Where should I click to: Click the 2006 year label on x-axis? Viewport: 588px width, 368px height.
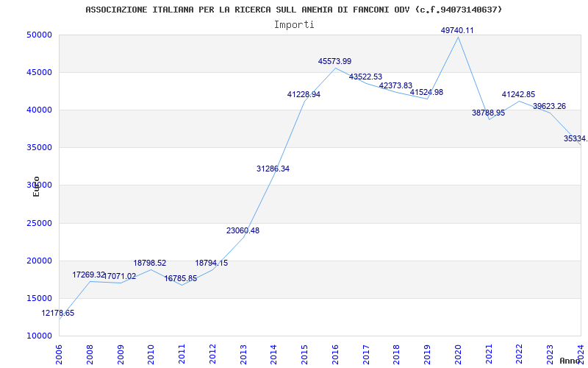click(x=59, y=354)
